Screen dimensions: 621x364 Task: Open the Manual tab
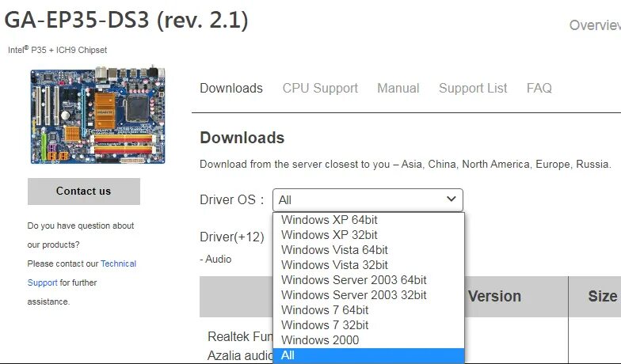pos(398,88)
